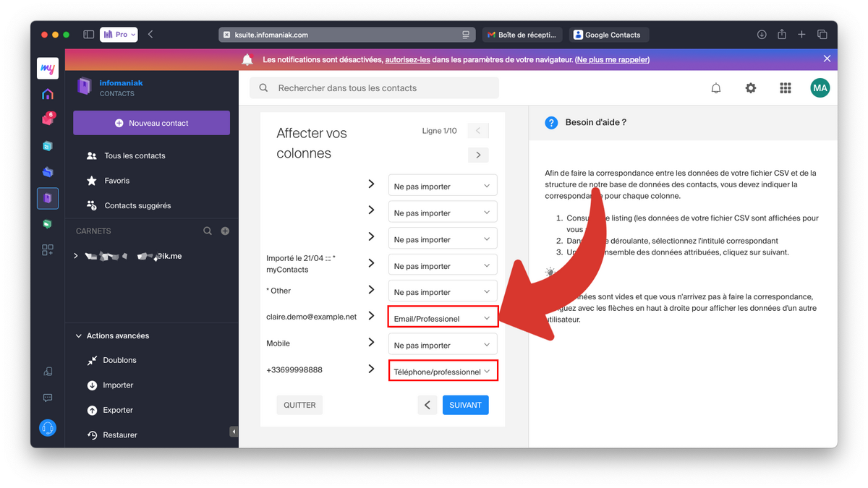Click the claire.demo@example.net value

[312, 317]
